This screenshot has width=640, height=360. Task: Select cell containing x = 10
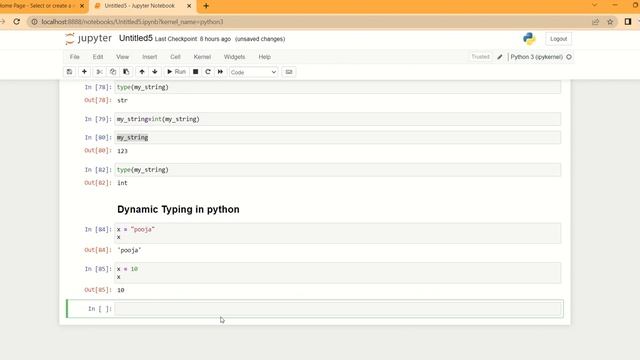(x=338, y=273)
